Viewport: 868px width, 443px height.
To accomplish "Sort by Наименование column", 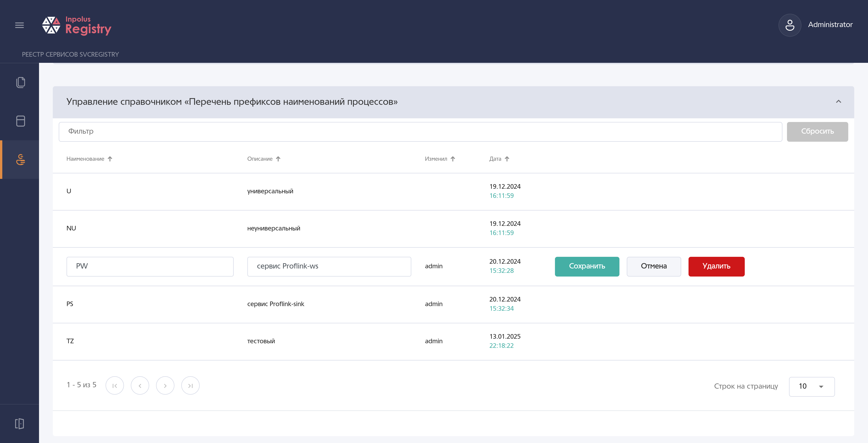I will point(110,159).
